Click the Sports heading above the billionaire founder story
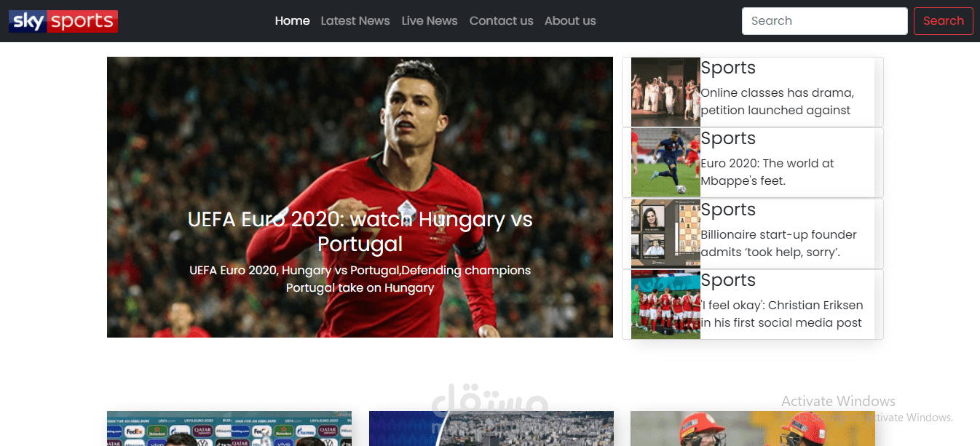980x446 pixels. point(728,210)
